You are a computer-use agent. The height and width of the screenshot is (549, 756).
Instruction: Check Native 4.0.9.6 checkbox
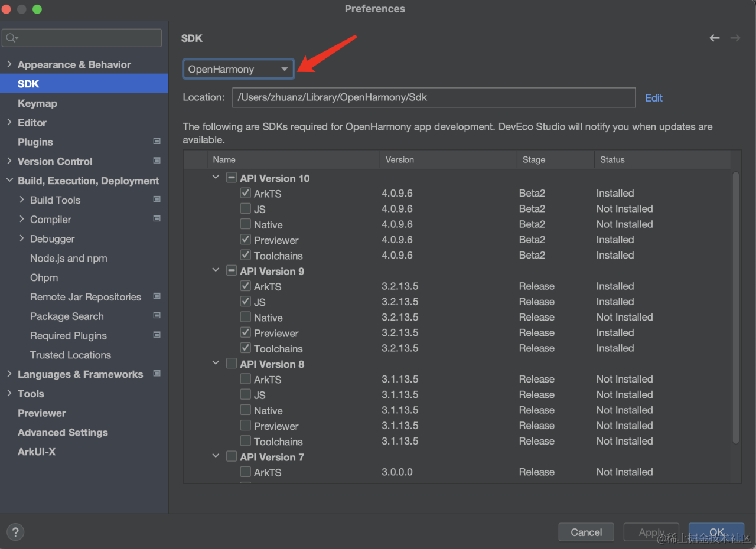point(246,224)
